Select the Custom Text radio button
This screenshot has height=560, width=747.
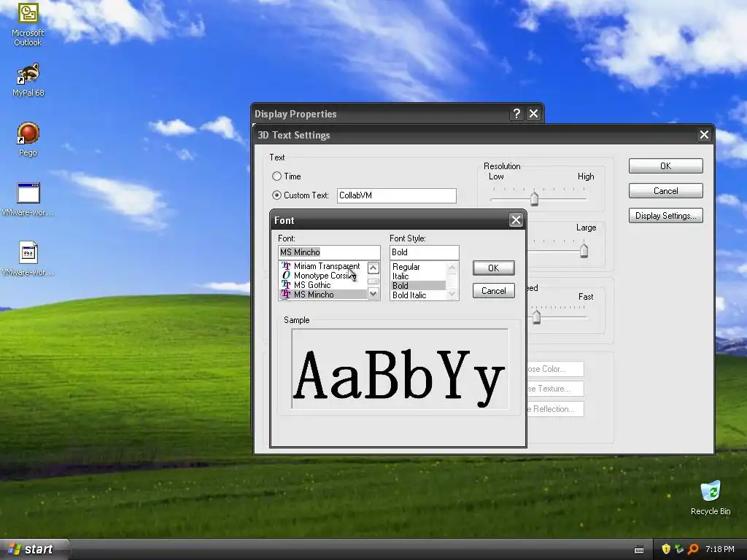276,195
